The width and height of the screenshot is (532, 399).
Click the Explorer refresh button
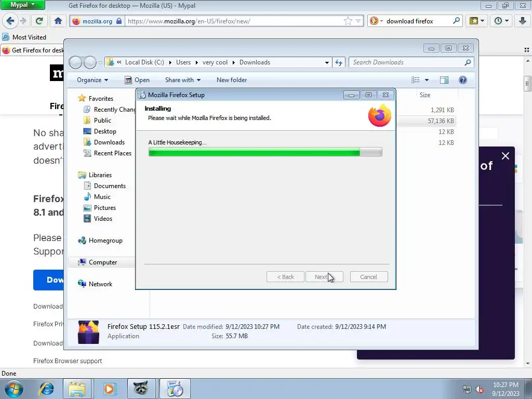pyautogui.click(x=339, y=62)
